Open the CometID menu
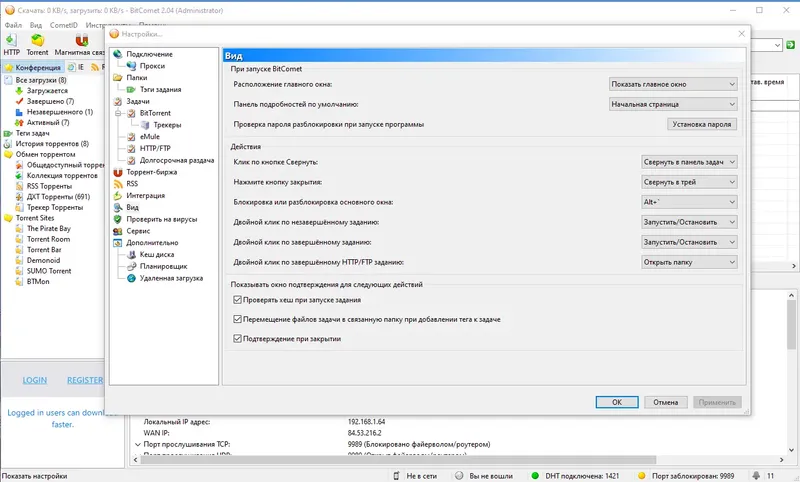Viewport: 800px width, 482px height. [x=64, y=25]
